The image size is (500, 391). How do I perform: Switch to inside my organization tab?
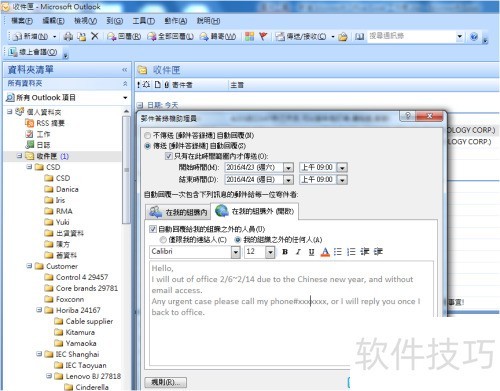(x=178, y=212)
